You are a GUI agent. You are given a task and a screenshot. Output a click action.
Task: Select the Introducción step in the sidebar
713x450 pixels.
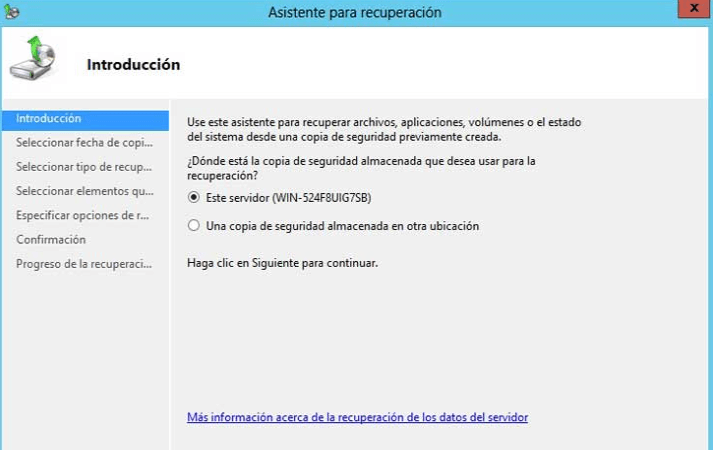85,119
